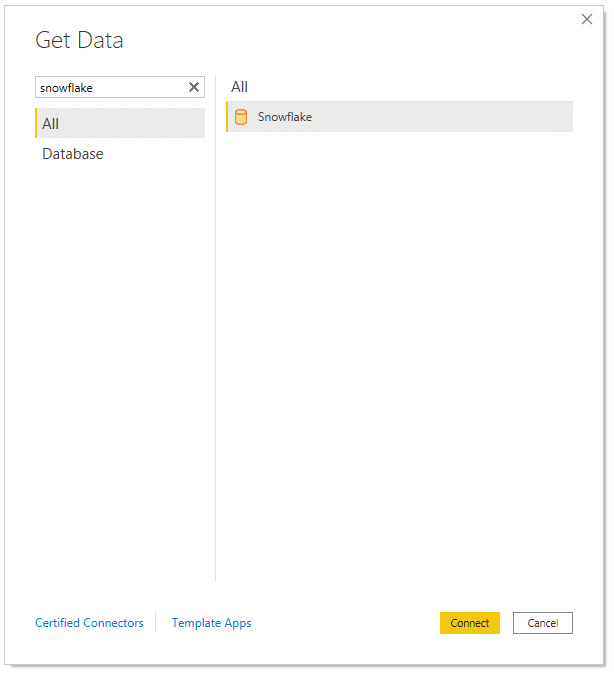Click the Snowflake database cylinder icon
Viewport: 614px width, 675px height.
tap(241, 117)
